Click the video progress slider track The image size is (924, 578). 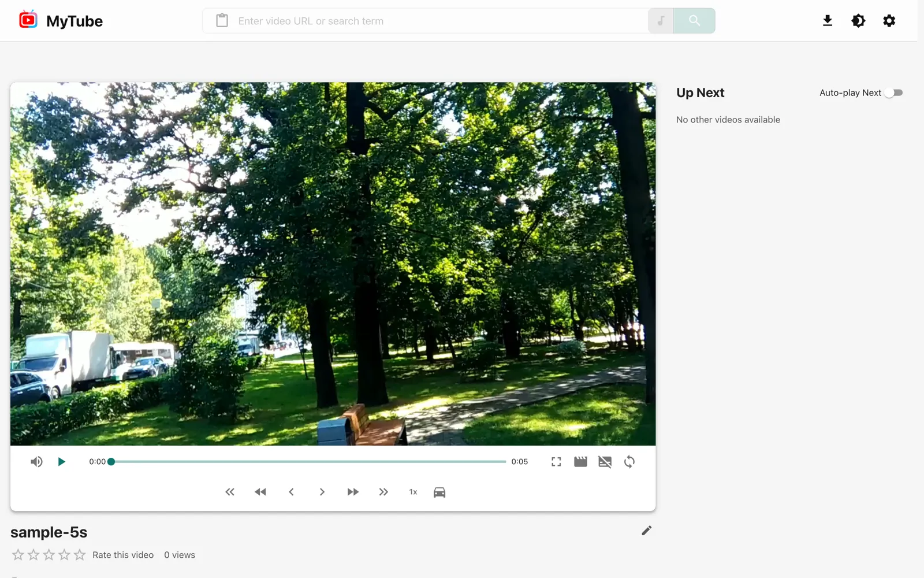coord(308,462)
